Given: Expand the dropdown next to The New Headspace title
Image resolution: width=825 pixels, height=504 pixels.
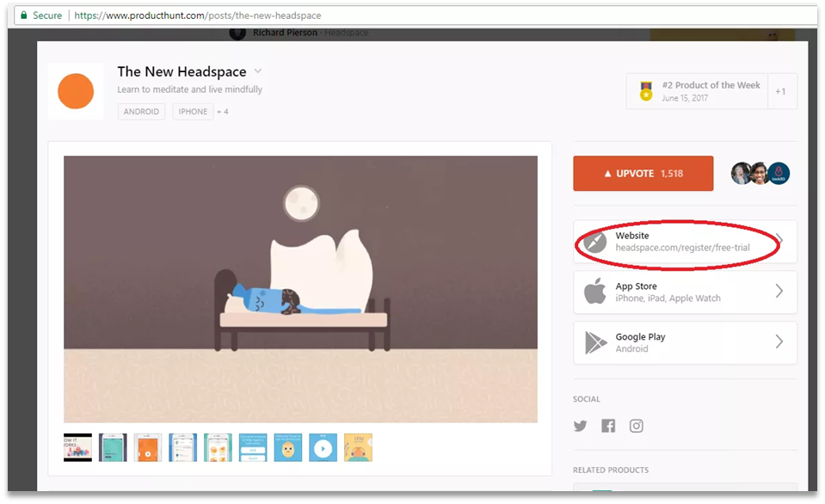Looking at the screenshot, I should click(x=258, y=71).
